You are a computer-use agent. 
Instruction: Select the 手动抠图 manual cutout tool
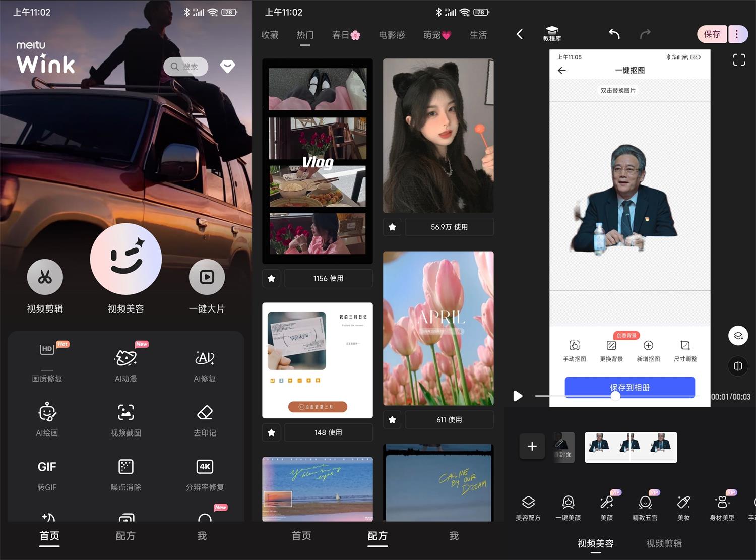tap(574, 349)
